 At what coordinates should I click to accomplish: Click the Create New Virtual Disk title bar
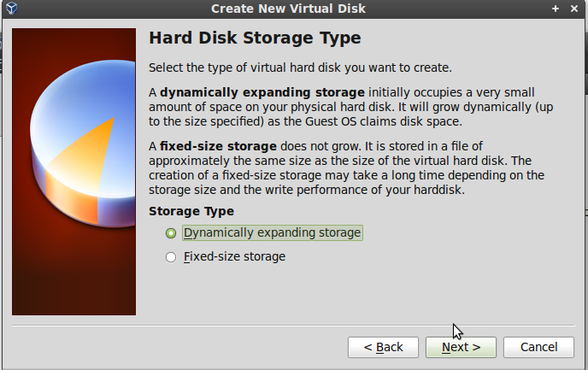click(288, 9)
